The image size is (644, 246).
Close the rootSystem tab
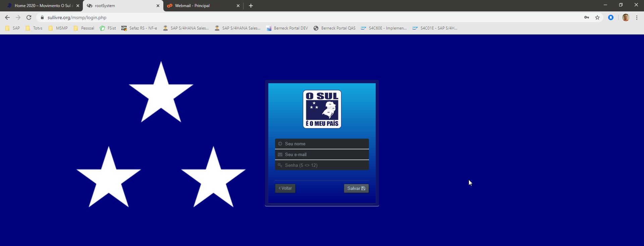click(x=158, y=6)
